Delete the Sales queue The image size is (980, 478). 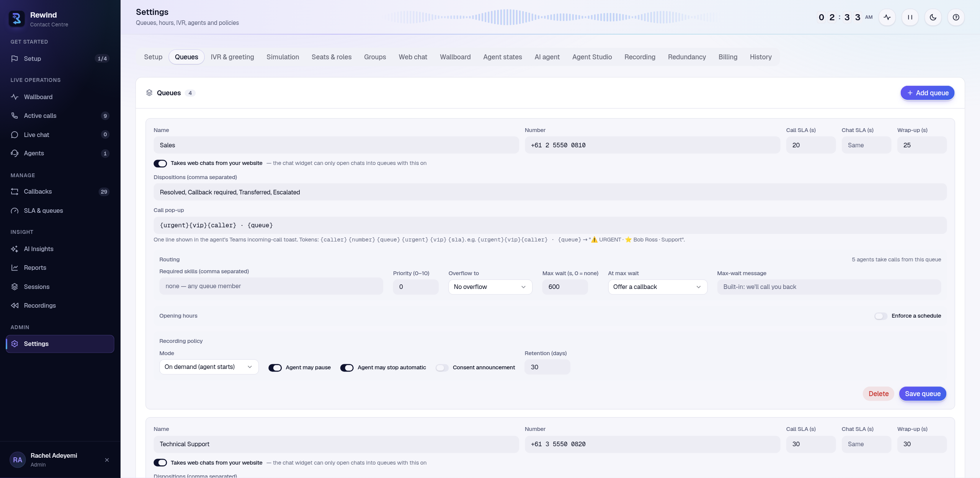point(878,394)
